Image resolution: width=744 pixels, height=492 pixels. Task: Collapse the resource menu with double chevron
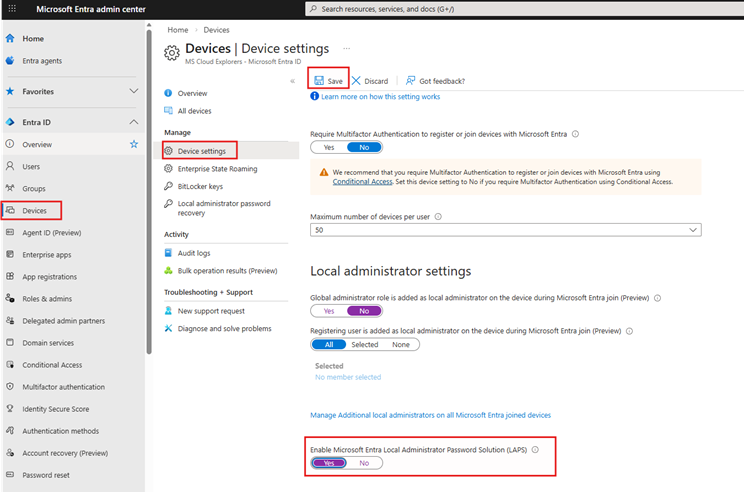292,80
